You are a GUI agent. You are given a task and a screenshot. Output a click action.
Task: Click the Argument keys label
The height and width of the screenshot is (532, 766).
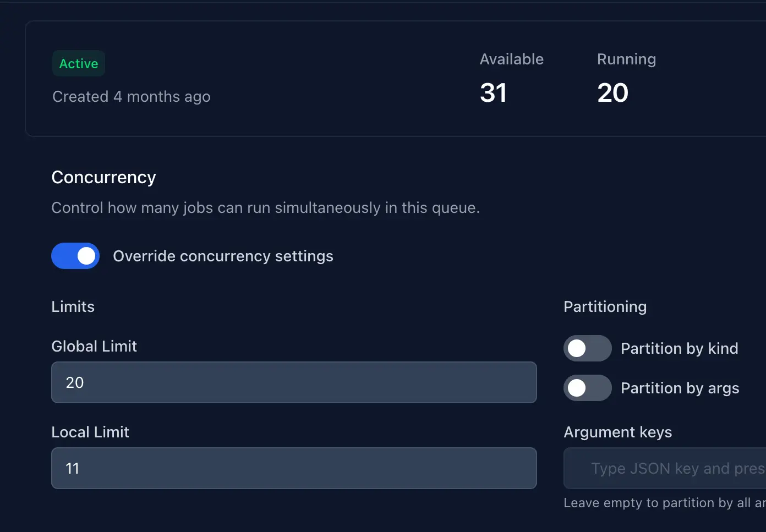click(x=617, y=432)
